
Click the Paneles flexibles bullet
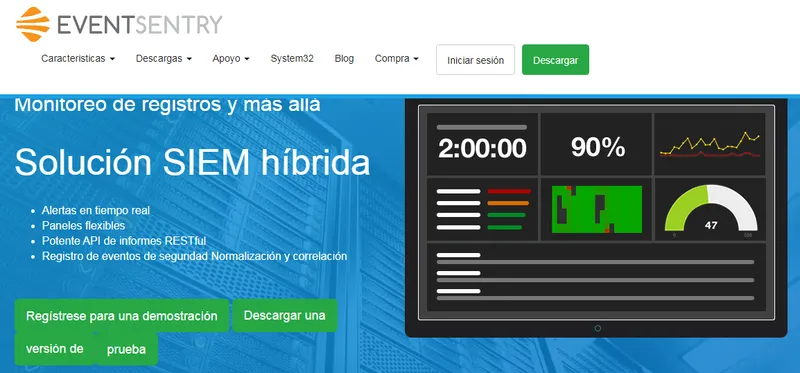pos(84,226)
